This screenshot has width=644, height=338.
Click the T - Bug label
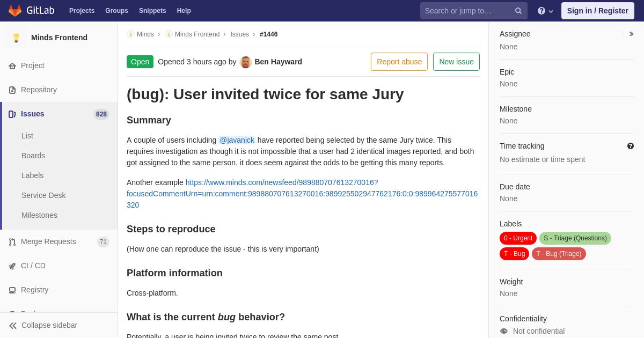[x=514, y=254]
